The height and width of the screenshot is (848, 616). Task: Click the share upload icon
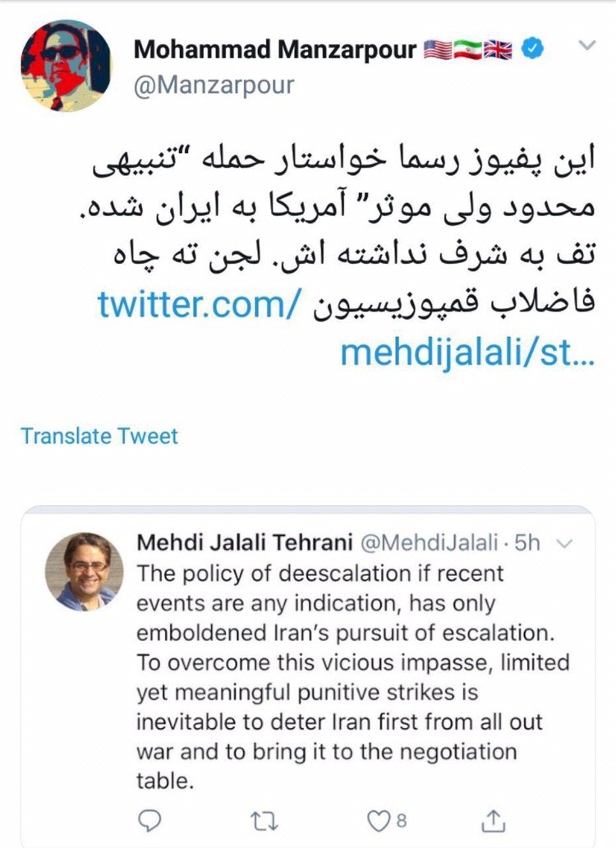pos(492,820)
